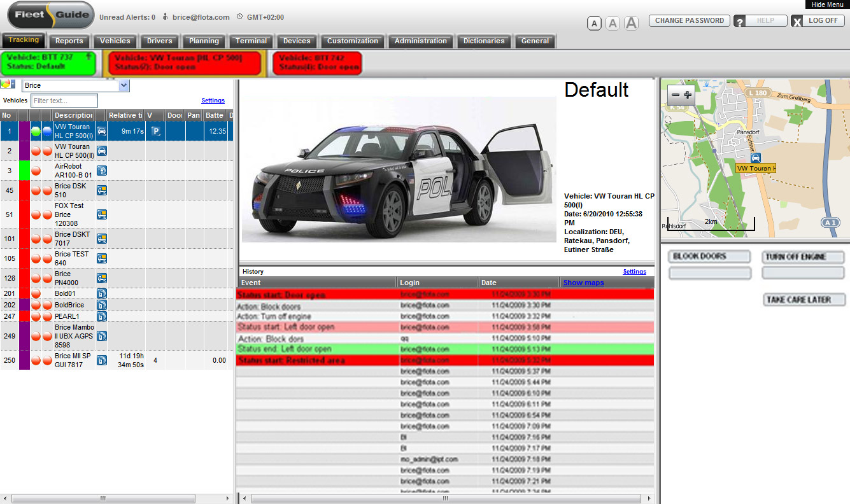The height and width of the screenshot is (504, 850).
Task: Click the Show maps link in History
Action: click(583, 283)
